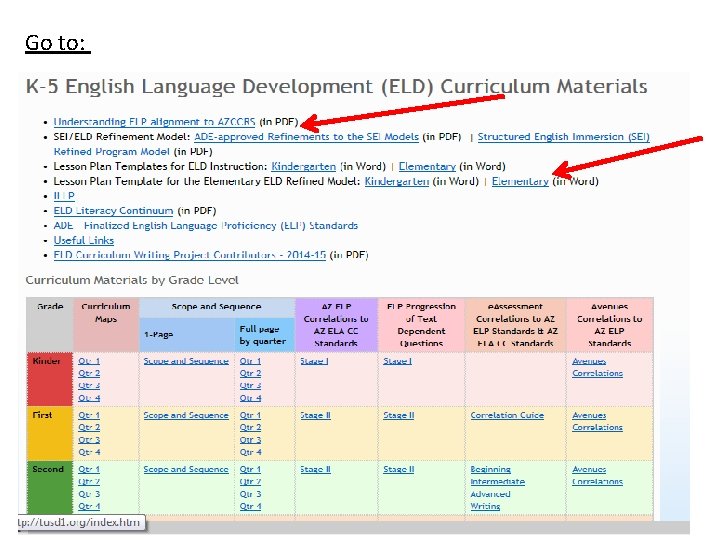Open First grade full page Qtr 2
This screenshot has height=540, width=720.
250,428
